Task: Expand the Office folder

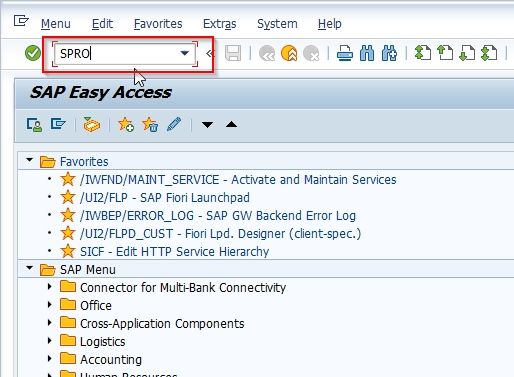Action: (x=50, y=304)
